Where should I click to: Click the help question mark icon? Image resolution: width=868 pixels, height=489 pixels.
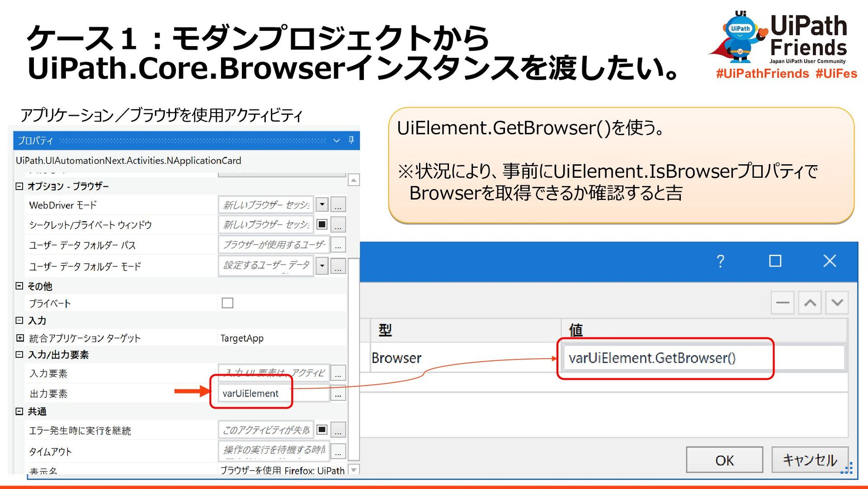pyautogui.click(x=721, y=261)
